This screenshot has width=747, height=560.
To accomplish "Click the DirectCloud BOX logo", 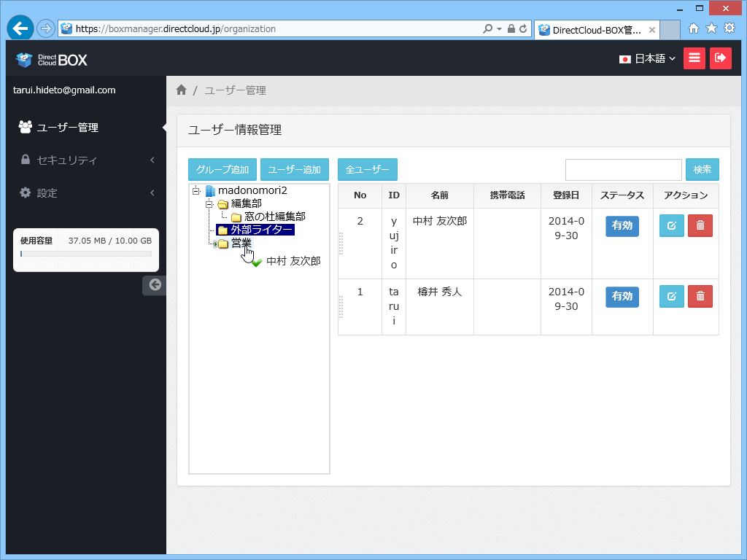I will [52, 60].
